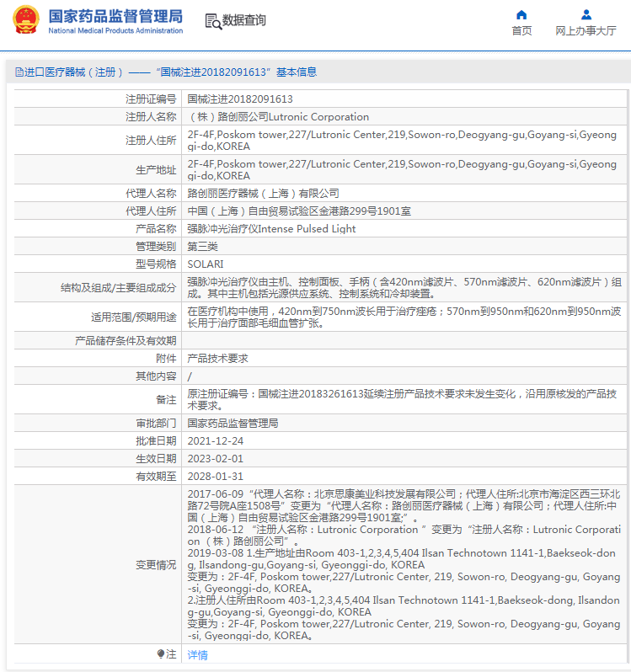
Task: Click the 变更情况 row label
Action: point(156,565)
